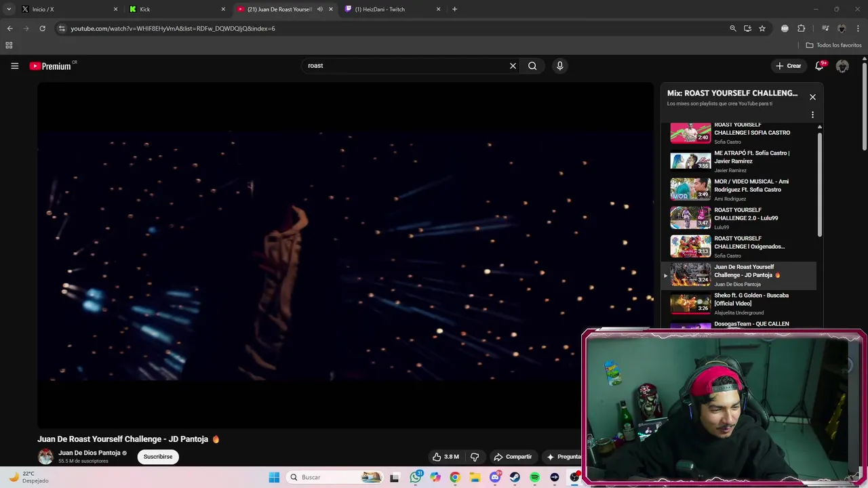Click the Compartir share button
The width and height of the screenshot is (868, 488).
513,457
